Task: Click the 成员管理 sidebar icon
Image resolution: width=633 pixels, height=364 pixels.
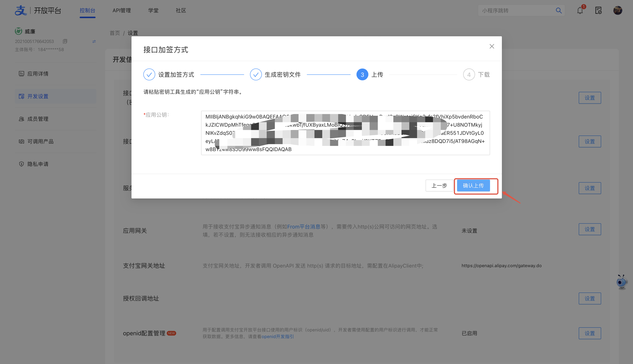Action: [21, 119]
